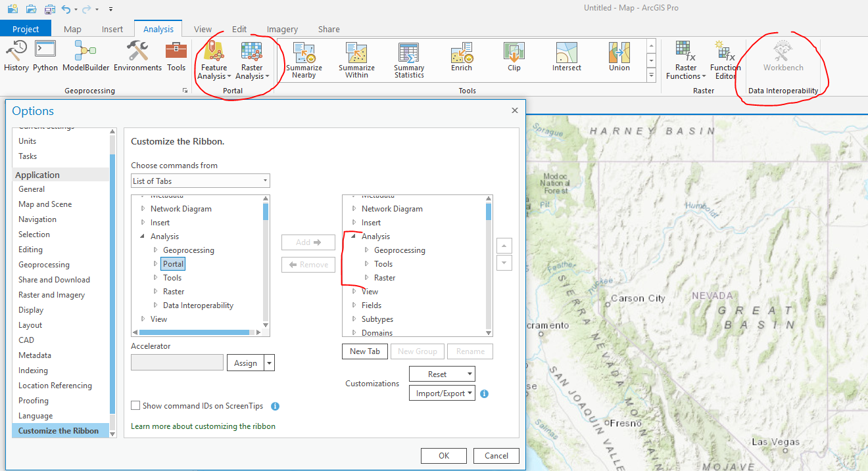Switch to the Map ribbon tab

tap(72, 29)
